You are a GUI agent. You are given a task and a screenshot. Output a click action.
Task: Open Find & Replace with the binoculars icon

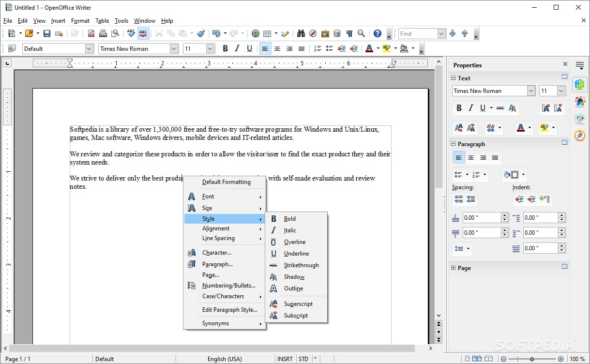point(301,33)
